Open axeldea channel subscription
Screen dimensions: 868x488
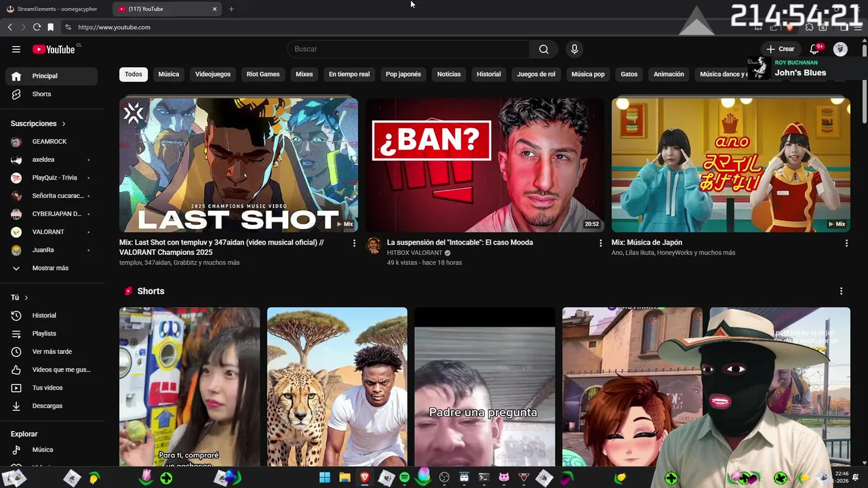pos(52,159)
